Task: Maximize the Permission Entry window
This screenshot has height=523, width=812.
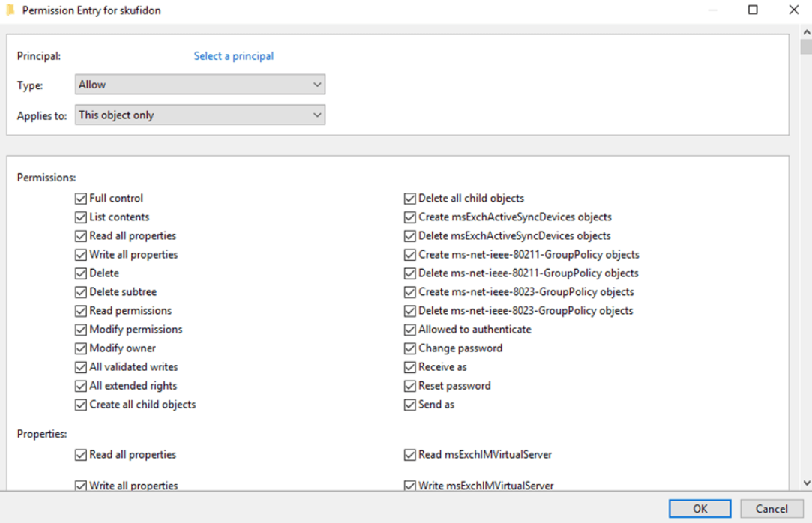Action: [x=753, y=10]
